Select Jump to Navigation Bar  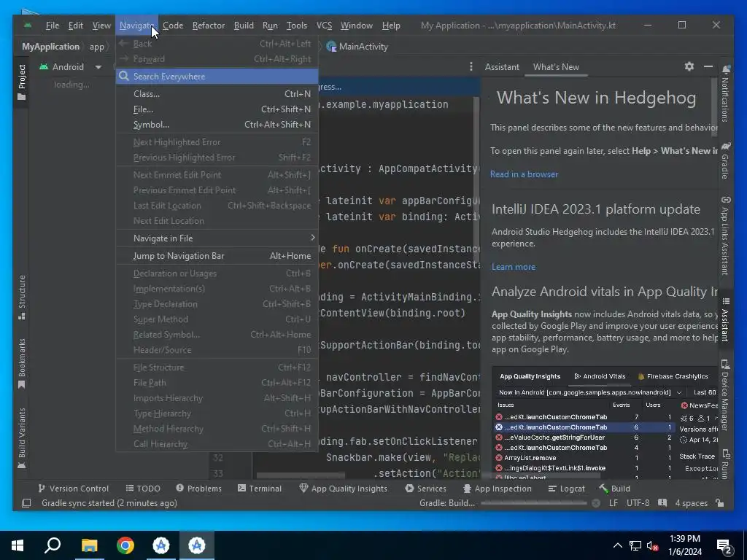coord(217,256)
